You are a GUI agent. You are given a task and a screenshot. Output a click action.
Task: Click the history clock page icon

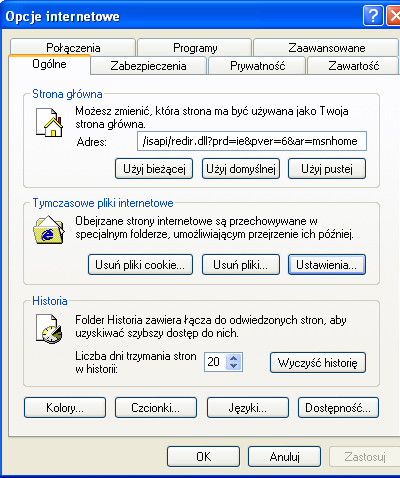click(49, 329)
